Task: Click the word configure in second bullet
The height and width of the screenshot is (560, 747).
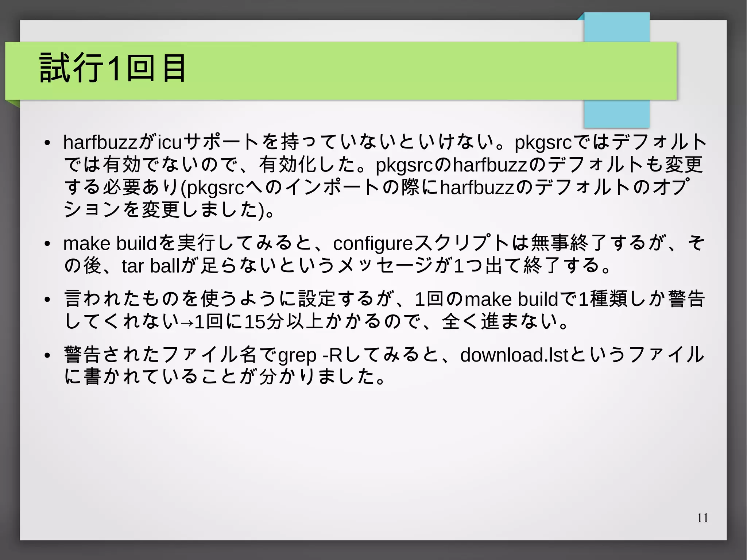Action: pos(373,244)
